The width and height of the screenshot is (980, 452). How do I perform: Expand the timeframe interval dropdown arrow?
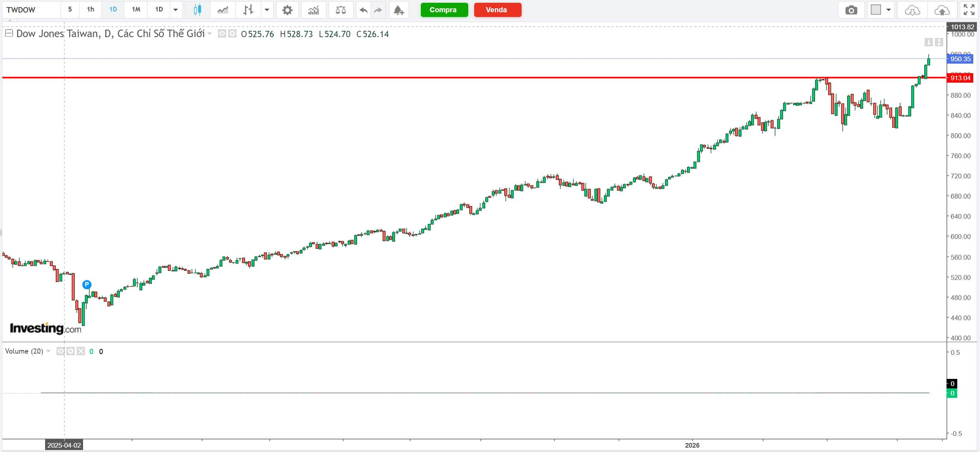[x=176, y=10]
